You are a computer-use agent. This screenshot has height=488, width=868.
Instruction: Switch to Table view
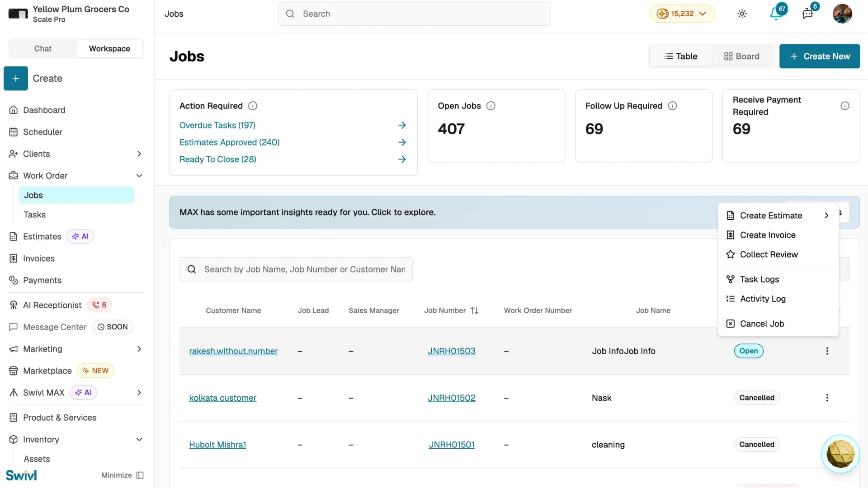click(x=680, y=56)
